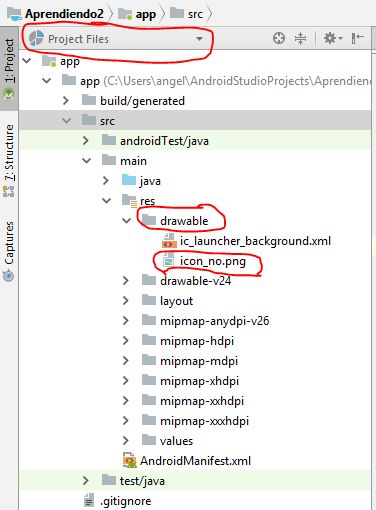Select the .gitignore file

125,501
